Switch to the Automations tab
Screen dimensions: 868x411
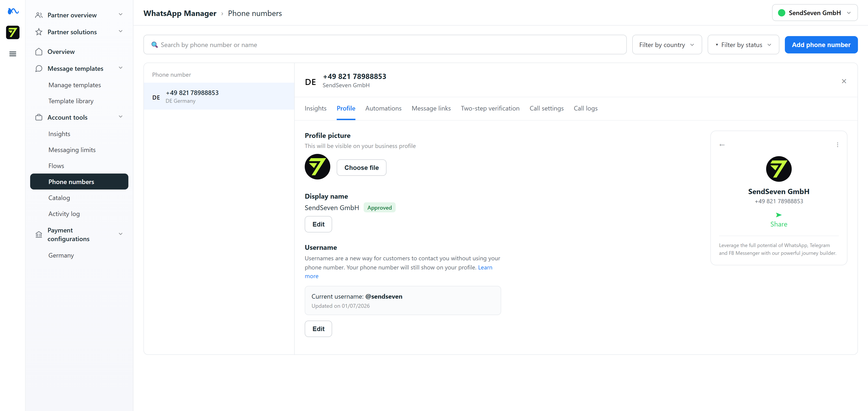[383, 108]
